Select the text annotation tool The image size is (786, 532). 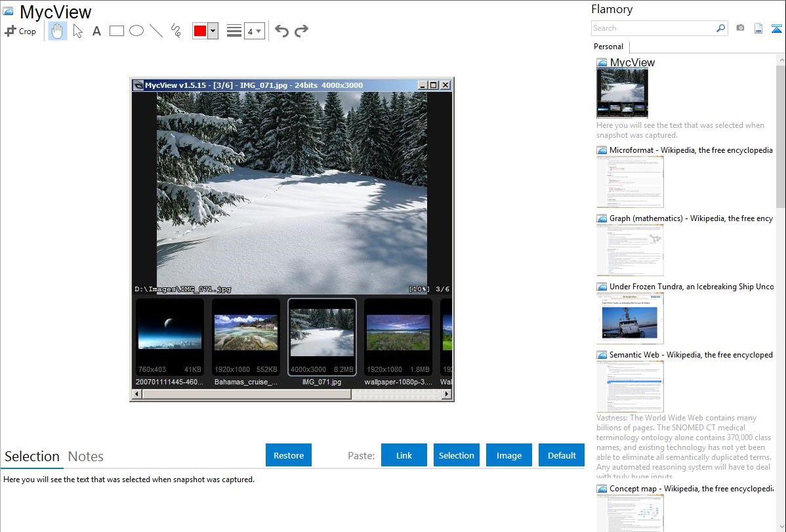(96, 31)
